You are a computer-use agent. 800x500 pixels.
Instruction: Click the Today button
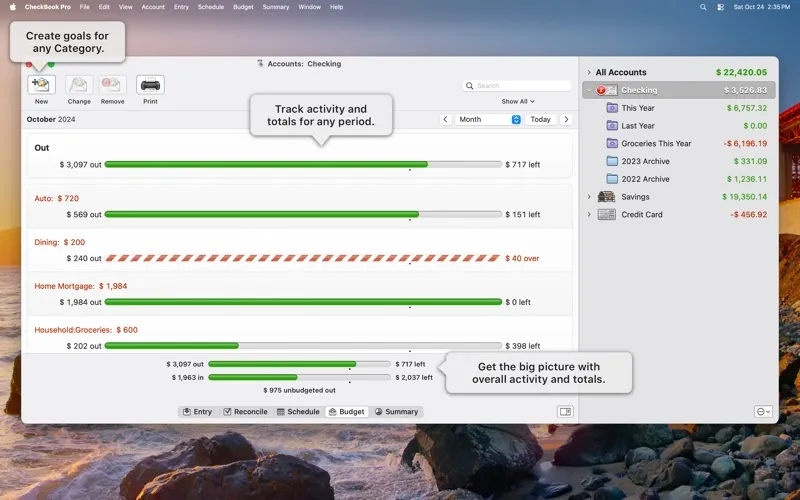(540, 119)
